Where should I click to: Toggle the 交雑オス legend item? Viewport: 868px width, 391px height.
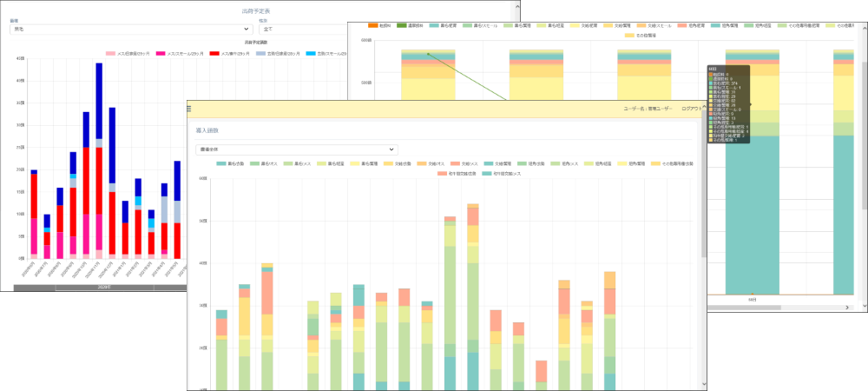431,163
